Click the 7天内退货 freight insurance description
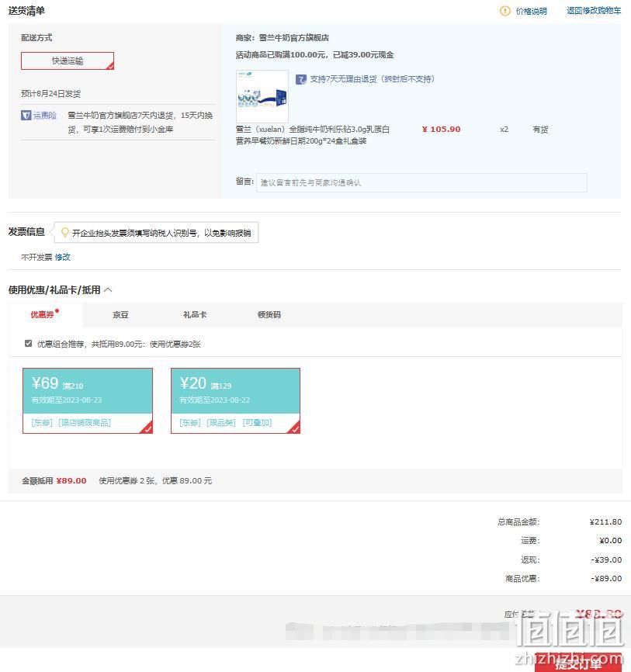This screenshot has height=672, width=631. 140,122
